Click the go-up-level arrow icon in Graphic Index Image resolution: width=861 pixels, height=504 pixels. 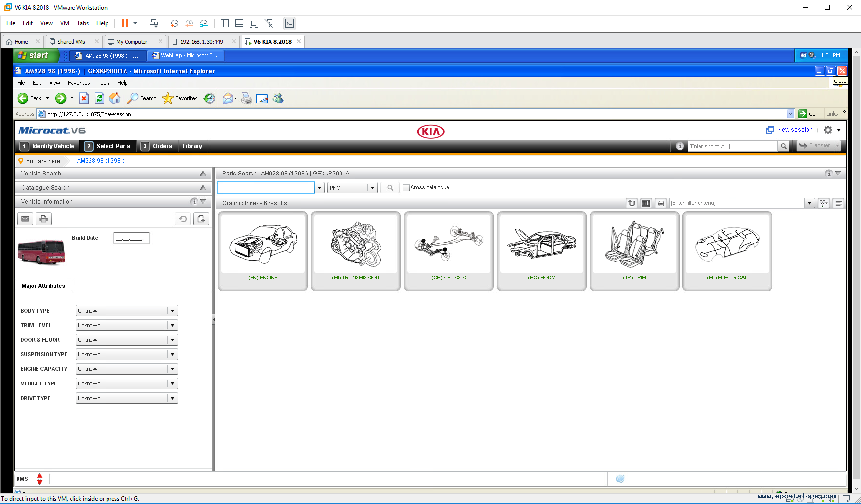pos(631,203)
